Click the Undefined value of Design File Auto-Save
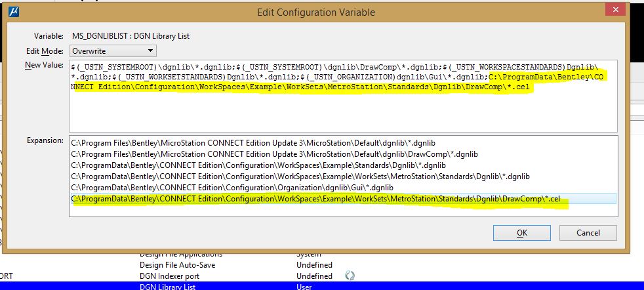The height and width of the screenshot is (290, 644). (x=314, y=265)
